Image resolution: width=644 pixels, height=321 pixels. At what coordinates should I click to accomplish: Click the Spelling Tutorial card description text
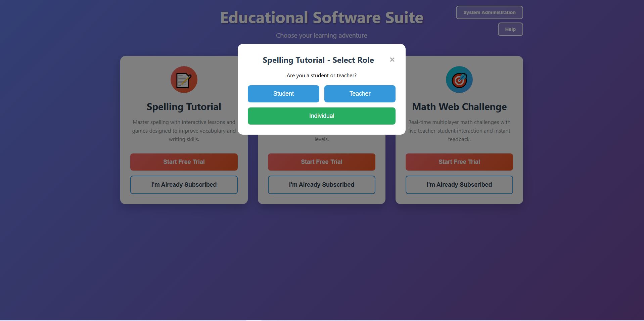184,131
